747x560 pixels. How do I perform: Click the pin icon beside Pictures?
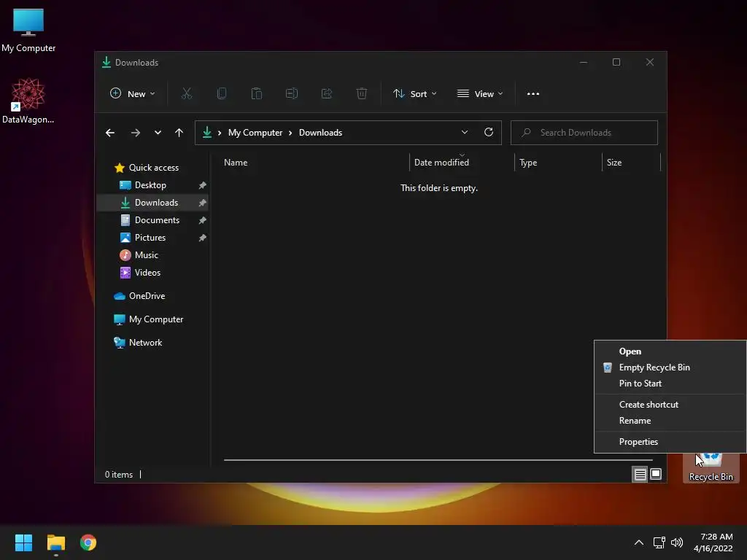pos(203,238)
